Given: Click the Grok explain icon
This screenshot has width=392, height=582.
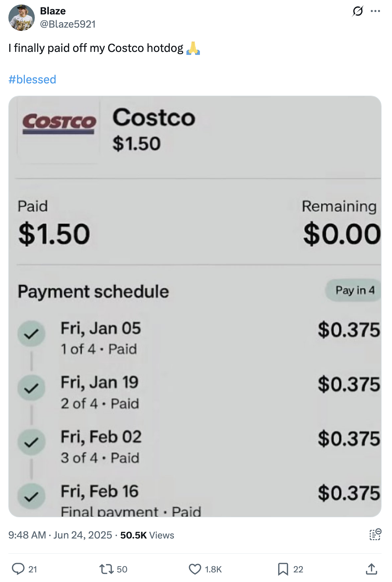Looking at the screenshot, I should tap(358, 11).
